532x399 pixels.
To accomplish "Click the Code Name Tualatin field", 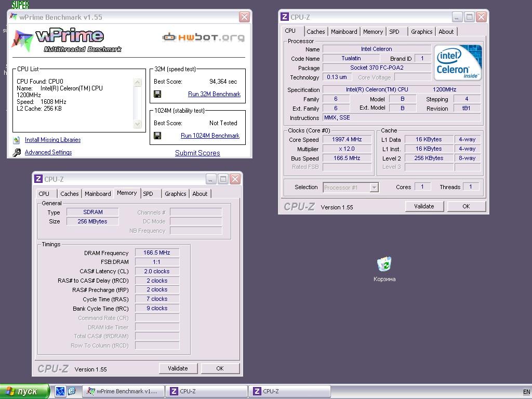I will pyautogui.click(x=351, y=58).
